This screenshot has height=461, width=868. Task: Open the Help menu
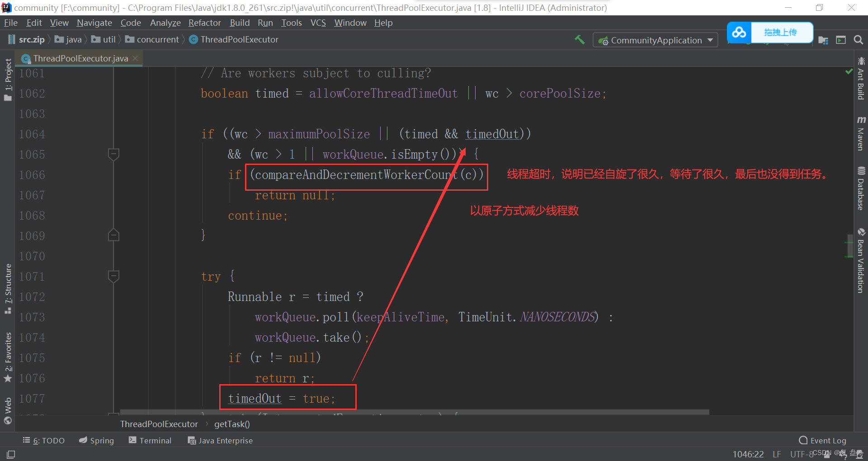point(383,23)
